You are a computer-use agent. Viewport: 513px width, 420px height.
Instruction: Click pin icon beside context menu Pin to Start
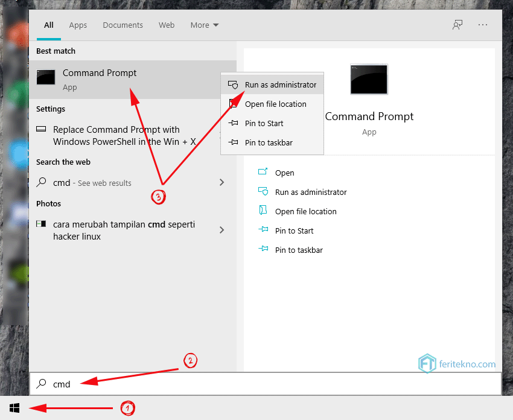[233, 123]
